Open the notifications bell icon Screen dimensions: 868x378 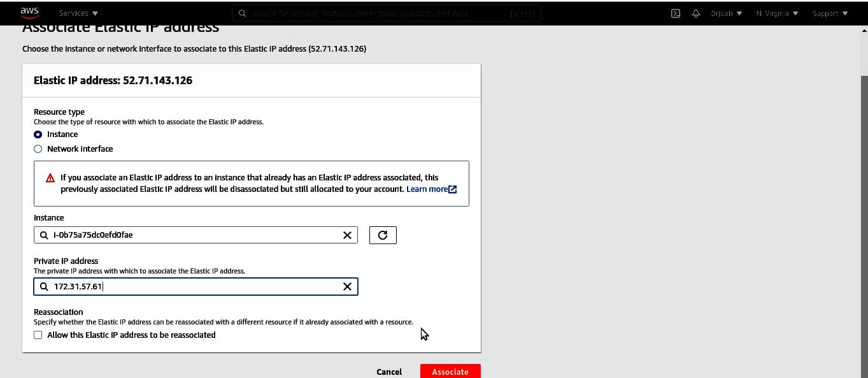(x=695, y=13)
